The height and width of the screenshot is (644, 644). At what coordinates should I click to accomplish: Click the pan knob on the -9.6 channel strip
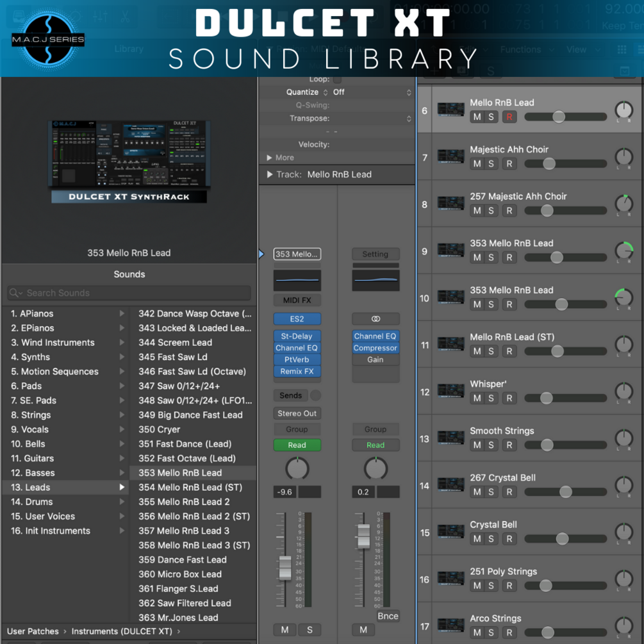(x=297, y=468)
